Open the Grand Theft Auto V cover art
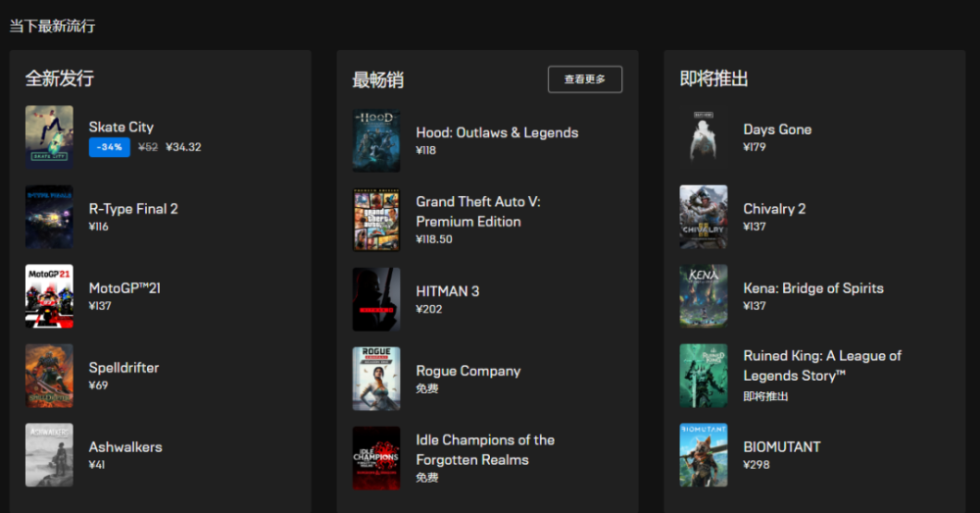 376,221
